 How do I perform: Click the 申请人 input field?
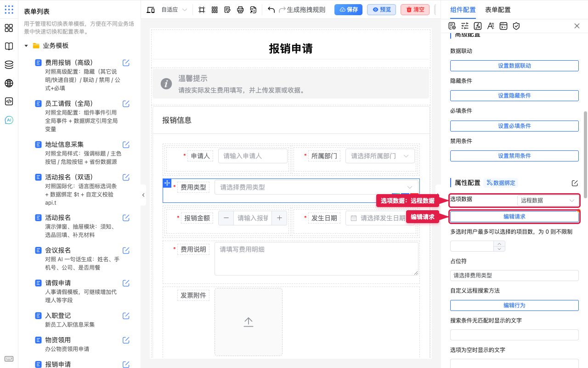[x=253, y=156]
